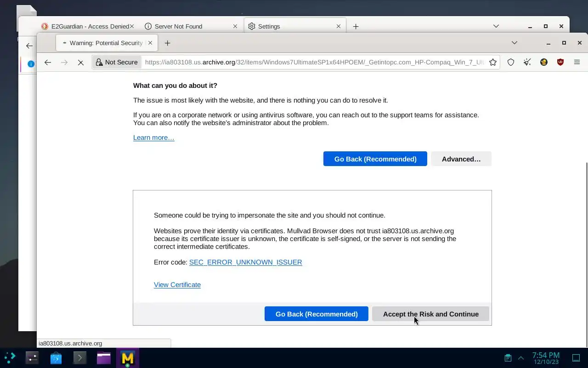Click the lower Go Back (Recommended) button
The image size is (588, 368).
tap(317, 314)
